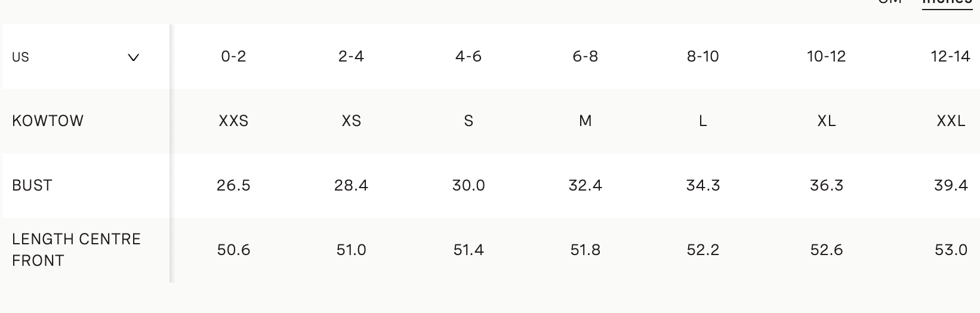
Task: Click the BUST row label
Action: 32,186
